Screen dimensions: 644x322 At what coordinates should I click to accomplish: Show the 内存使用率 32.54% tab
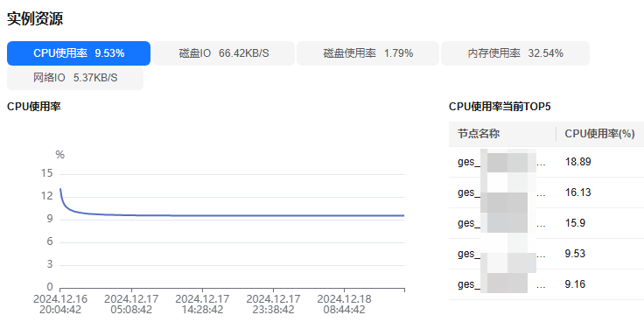(x=515, y=53)
